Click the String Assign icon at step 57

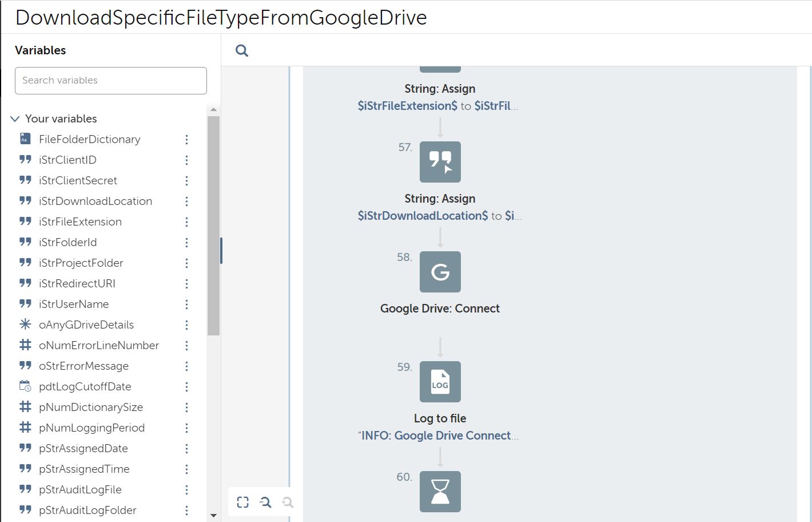point(440,162)
